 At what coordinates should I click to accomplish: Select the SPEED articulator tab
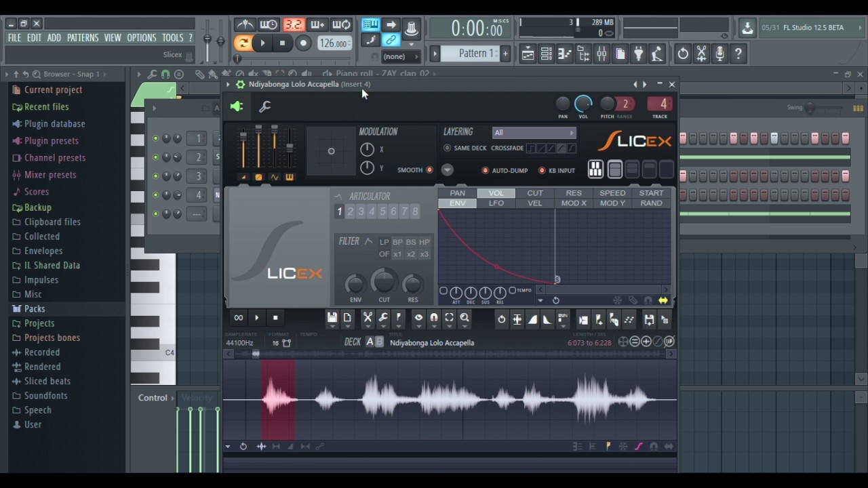[612, 193]
